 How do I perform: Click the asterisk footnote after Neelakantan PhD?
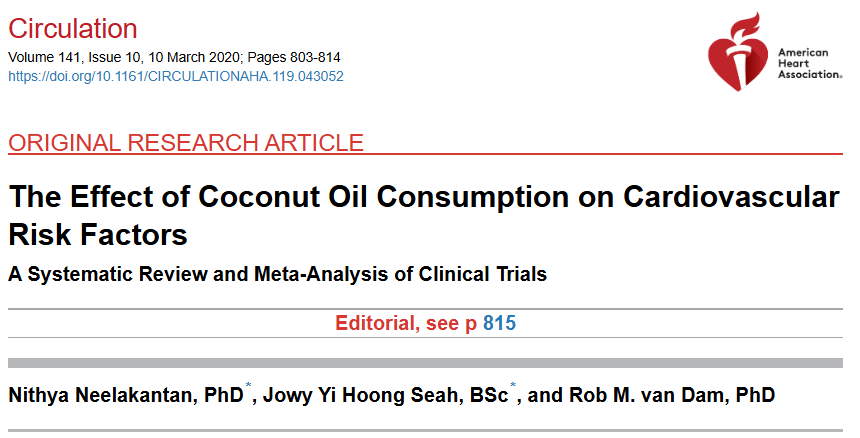(x=248, y=385)
